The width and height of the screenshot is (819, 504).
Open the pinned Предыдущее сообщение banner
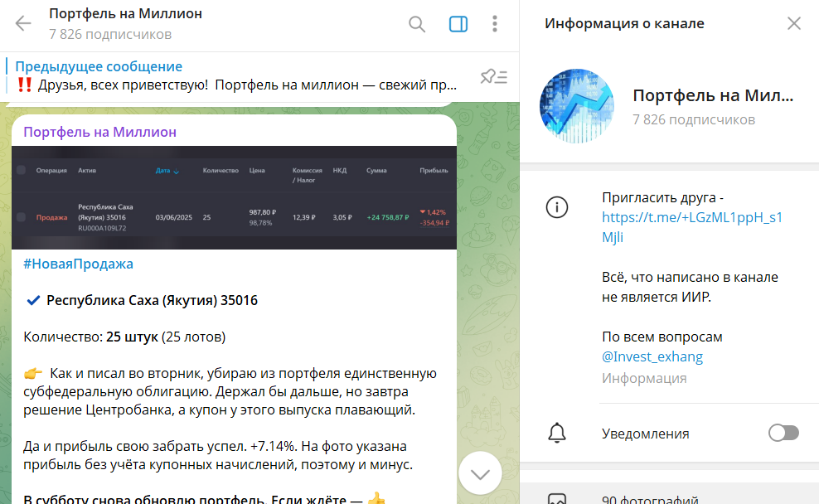point(236,76)
